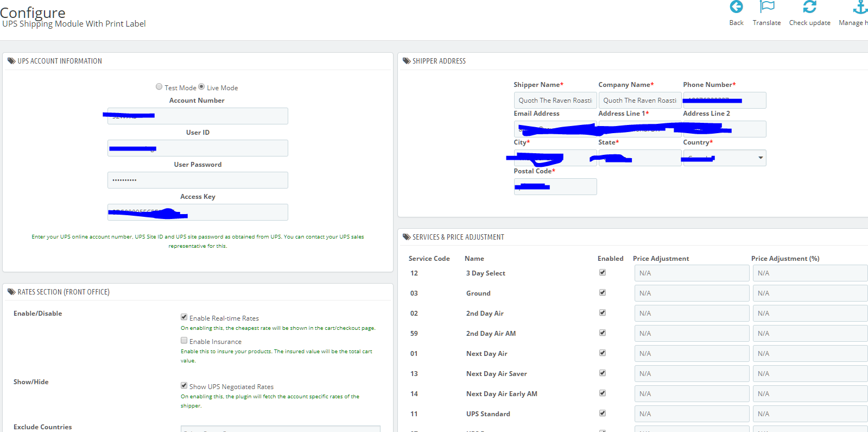The width and height of the screenshot is (868, 432).
Task: Set percentage adjustment for 3 Day Select
Action: pos(810,273)
